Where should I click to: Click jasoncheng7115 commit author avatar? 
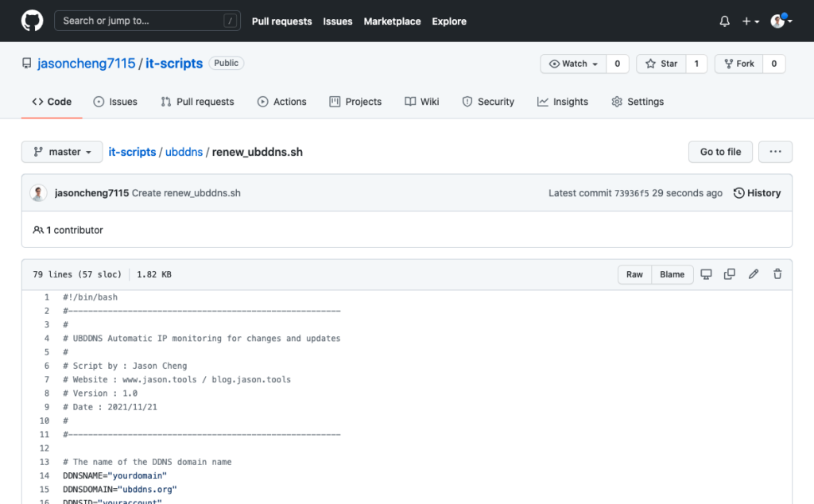coord(38,193)
